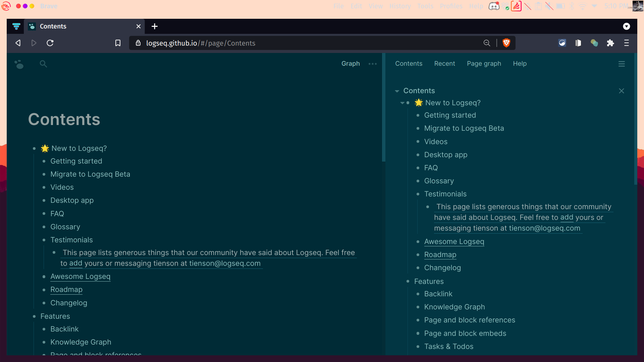Open the Brave sidebar panel icon
This screenshot has width=644, height=362.
[x=578, y=43]
